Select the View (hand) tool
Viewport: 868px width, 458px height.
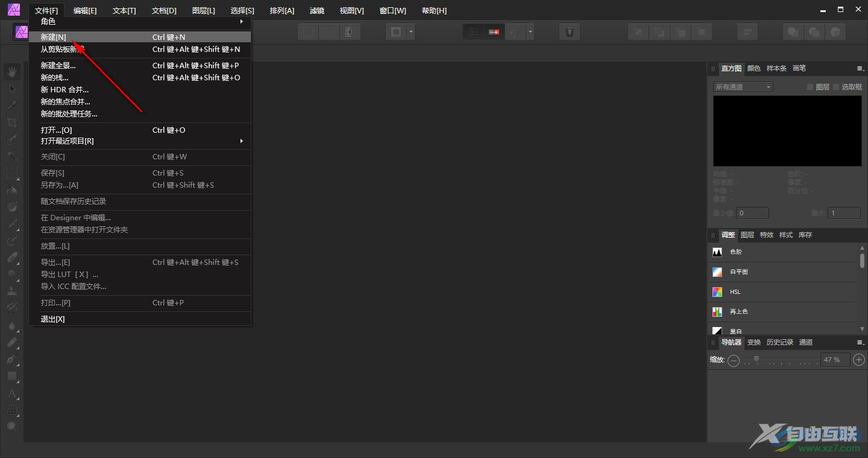tap(12, 72)
